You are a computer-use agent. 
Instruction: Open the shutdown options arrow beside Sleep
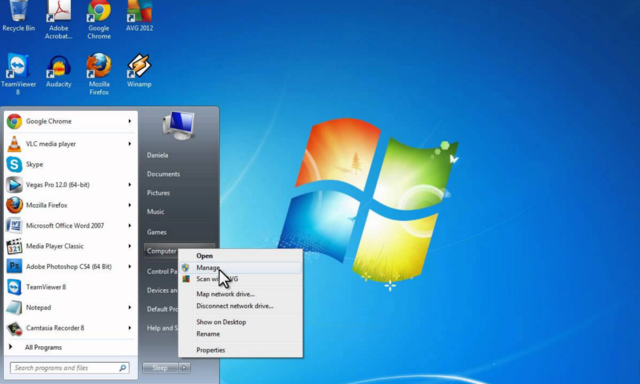coord(184,368)
